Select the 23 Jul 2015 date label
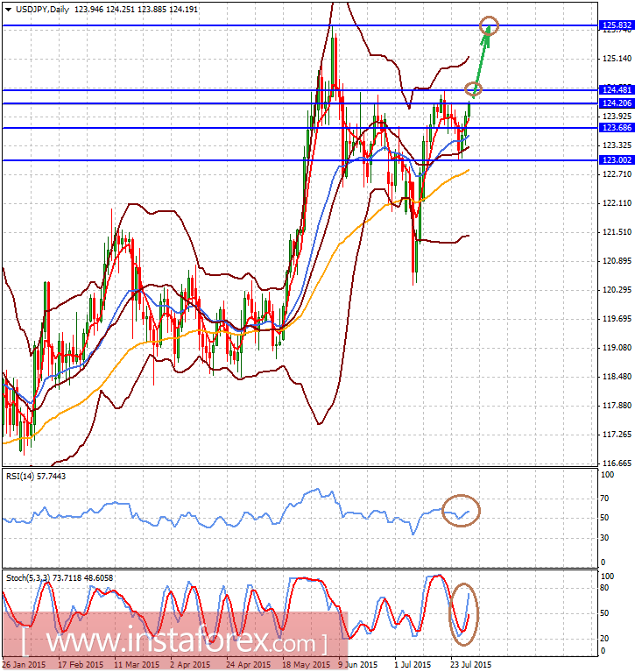The width and height of the screenshot is (635, 672). (471, 664)
